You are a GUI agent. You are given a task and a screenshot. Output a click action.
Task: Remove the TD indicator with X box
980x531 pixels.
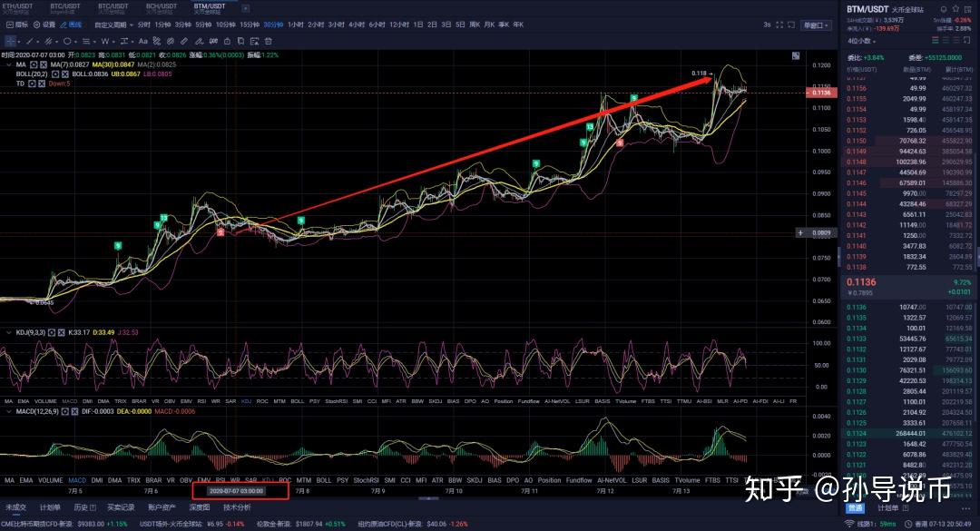click(x=42, y=84)
